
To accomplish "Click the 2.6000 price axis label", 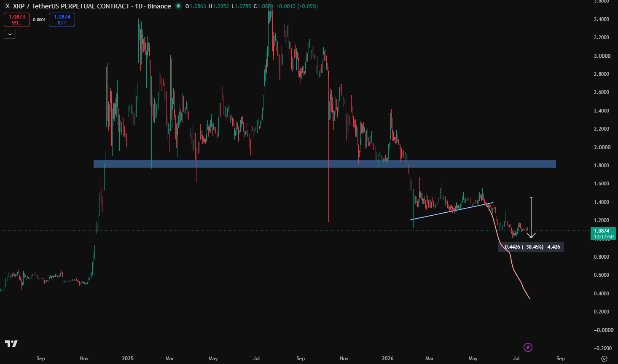I will click(x=601, y=92).
